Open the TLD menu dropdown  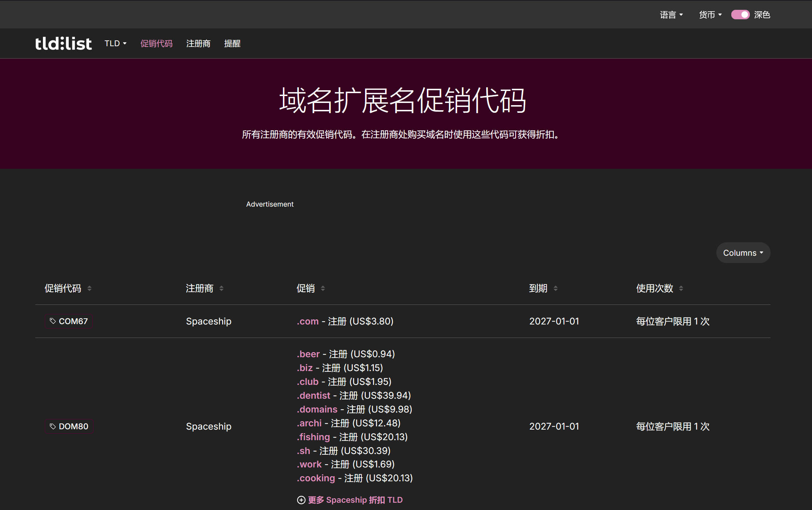(x=116, y=43)
